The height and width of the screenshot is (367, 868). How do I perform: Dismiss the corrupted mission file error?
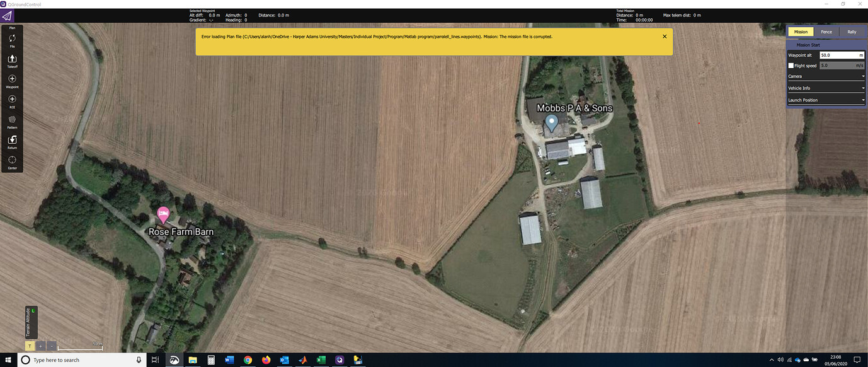tap(664, 37)
